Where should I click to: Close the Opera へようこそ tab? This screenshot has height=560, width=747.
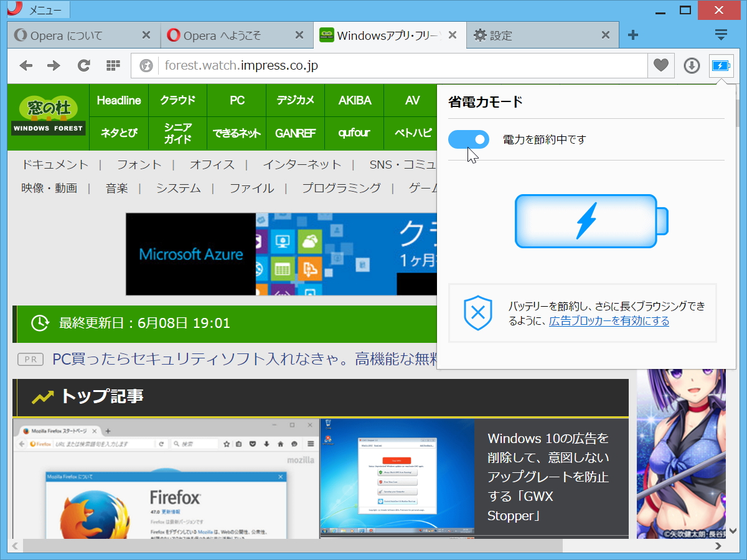pyautogui.click(x=300, y=35)
